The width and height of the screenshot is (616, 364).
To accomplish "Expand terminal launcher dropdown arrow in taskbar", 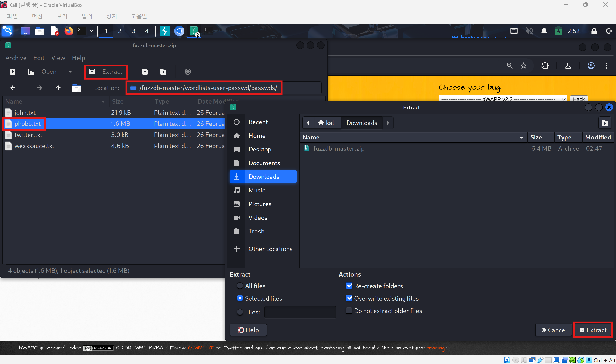I will 92,31.
